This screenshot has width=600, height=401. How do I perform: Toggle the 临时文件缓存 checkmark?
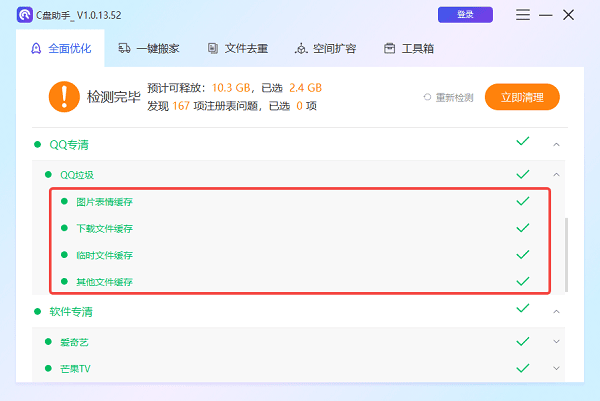[522, 255]
